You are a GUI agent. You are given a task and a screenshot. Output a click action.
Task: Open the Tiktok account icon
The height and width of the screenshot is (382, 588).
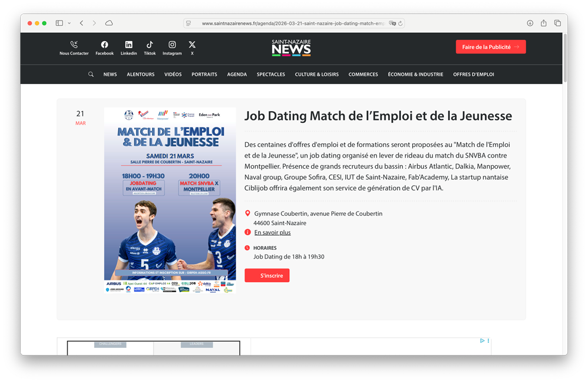click(150, 43)
